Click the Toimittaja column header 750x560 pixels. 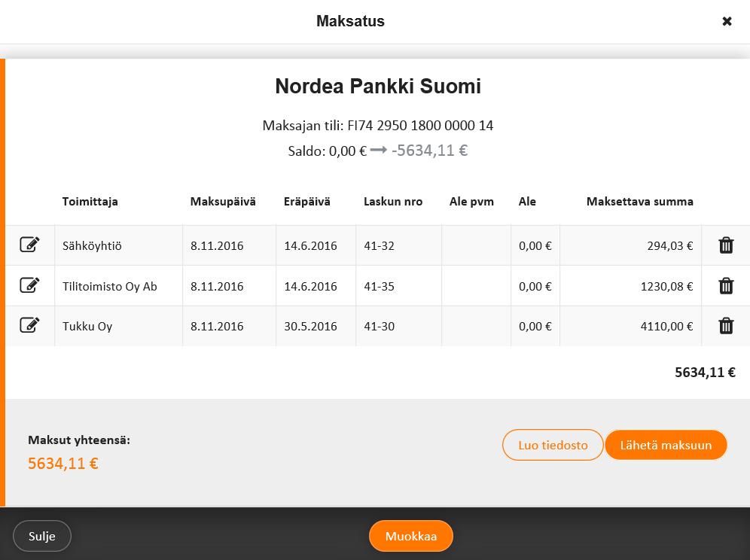click(90, 201)
